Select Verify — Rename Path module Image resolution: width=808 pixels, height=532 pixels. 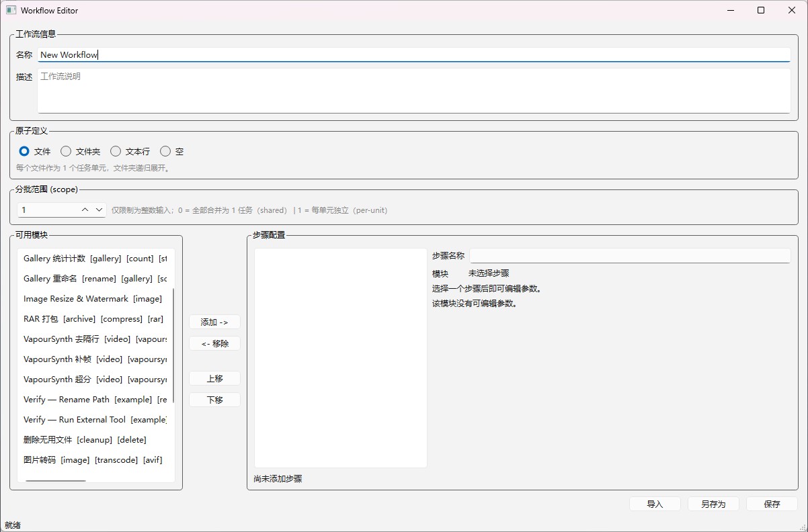click(95, 400)
